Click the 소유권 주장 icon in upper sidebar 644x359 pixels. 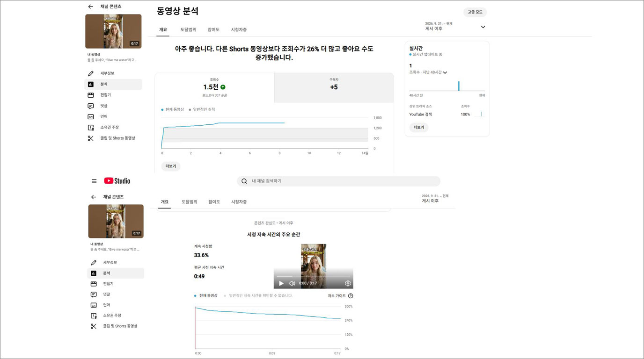(91, 127)
